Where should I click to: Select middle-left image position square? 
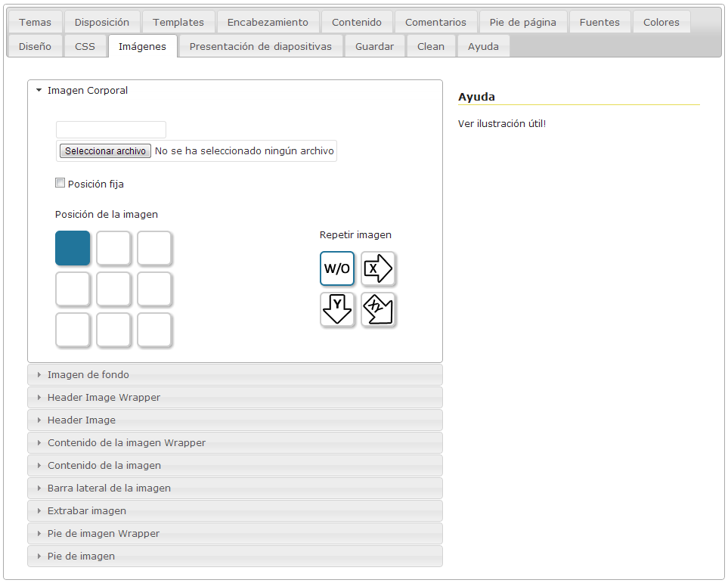(x=73, y=289)
